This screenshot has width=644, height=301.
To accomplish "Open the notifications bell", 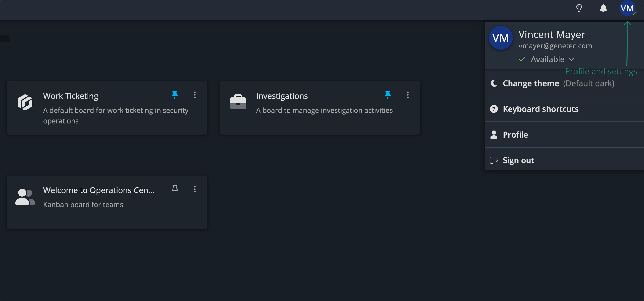I will tap(603, 8).
